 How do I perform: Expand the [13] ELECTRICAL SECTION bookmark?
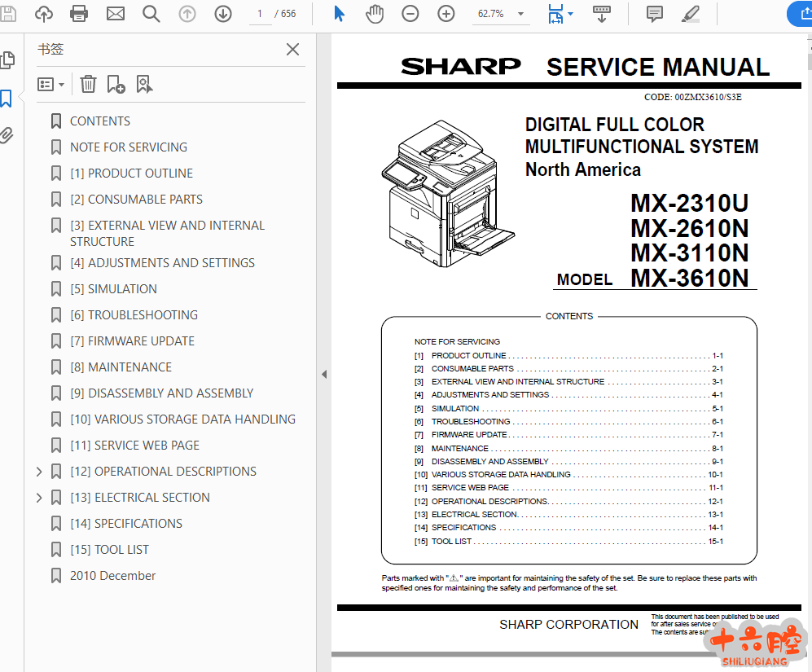39,498
